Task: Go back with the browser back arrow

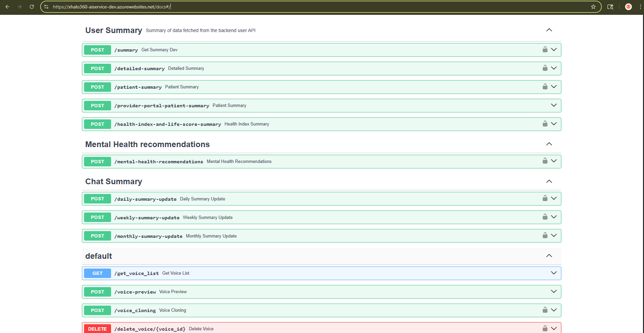Action: pos(7,7)
